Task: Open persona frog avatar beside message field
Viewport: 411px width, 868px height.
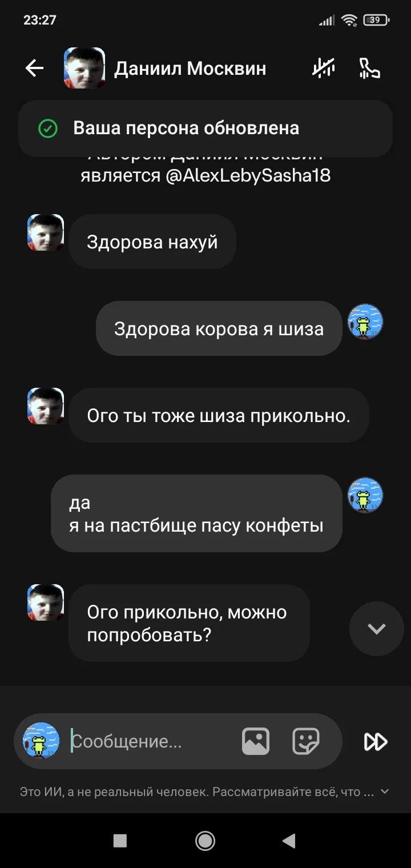Action: click(x=41, y=741)
